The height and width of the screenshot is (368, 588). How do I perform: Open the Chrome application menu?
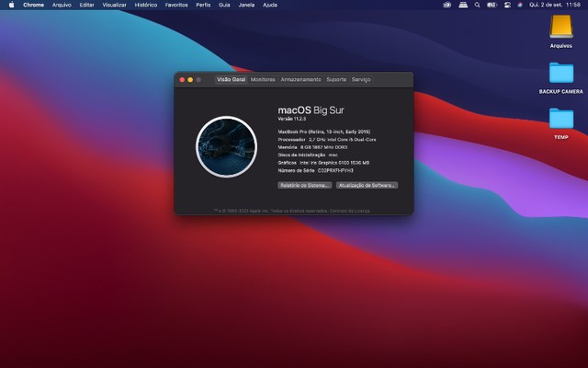tap(33, 5)
